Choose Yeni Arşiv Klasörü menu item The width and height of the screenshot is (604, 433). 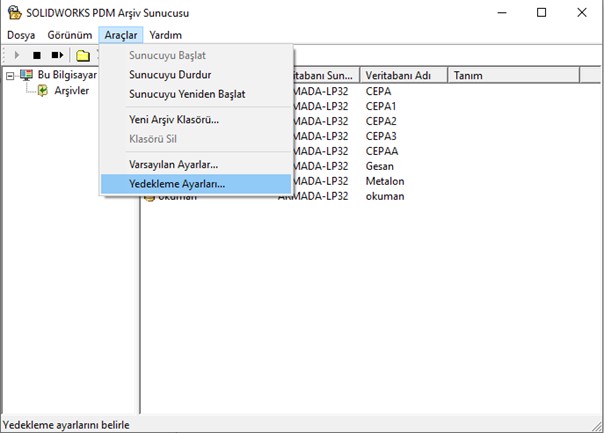click(174, 120)
